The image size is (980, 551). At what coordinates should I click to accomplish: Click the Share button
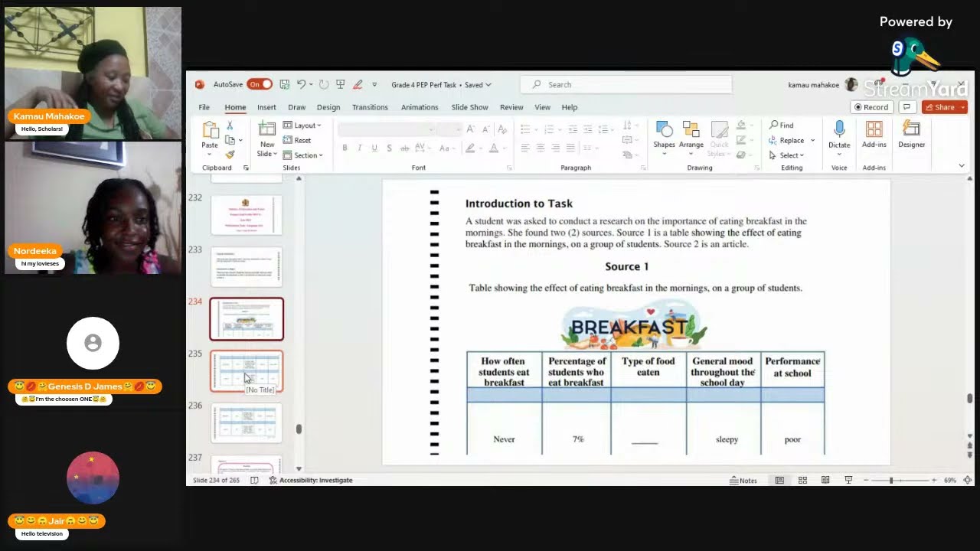[x=945, y=107]
